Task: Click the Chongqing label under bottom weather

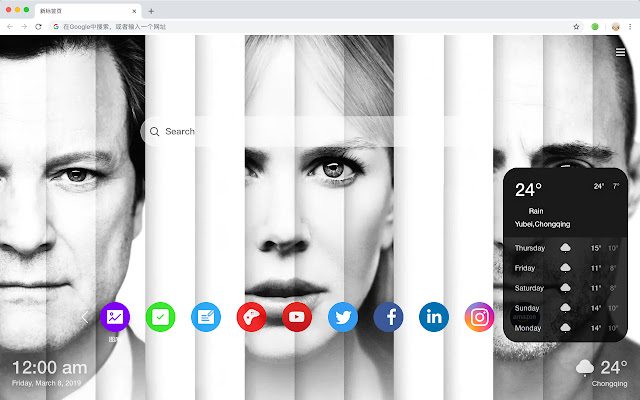Action: [609, 384]
